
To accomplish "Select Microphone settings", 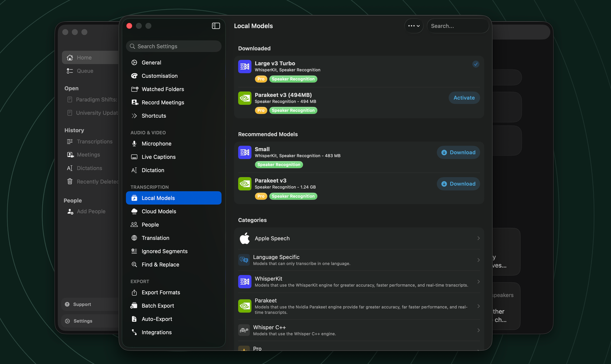I will point(174,144).
